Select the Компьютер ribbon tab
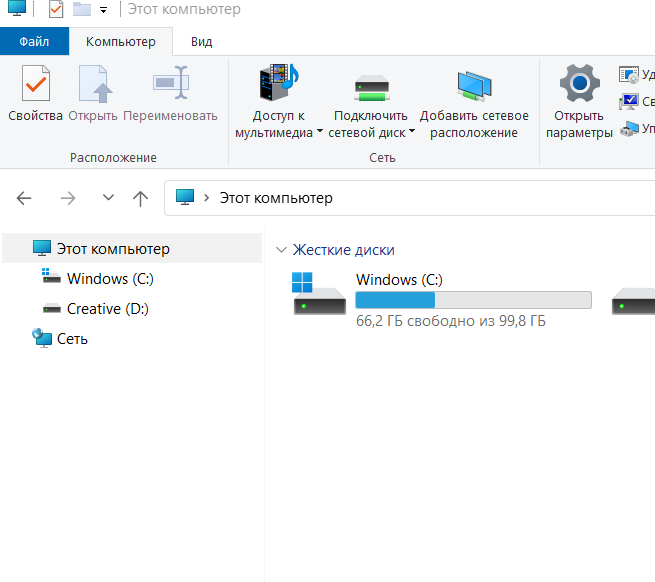This screenshot has width=655, height=582. [x=121, y=41]
